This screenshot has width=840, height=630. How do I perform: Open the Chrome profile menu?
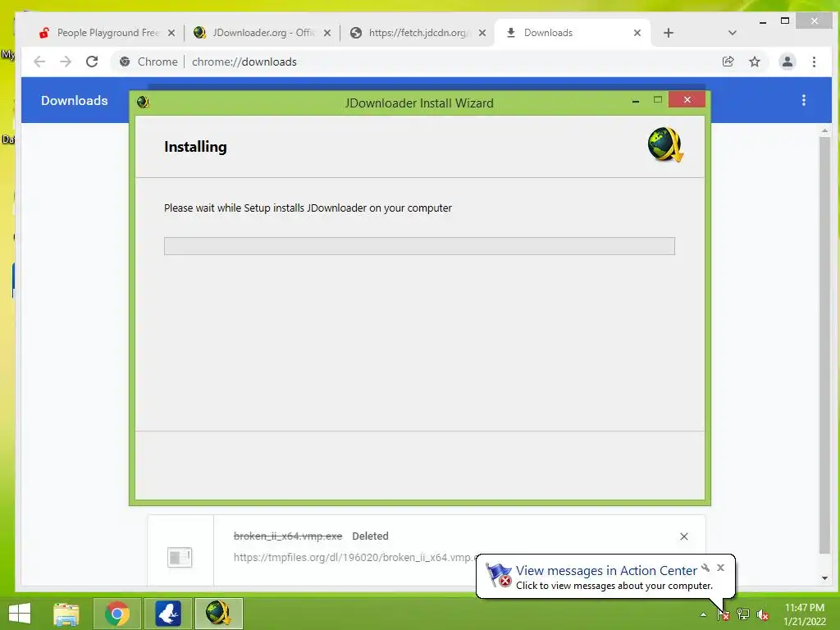[x=787, y=62]
